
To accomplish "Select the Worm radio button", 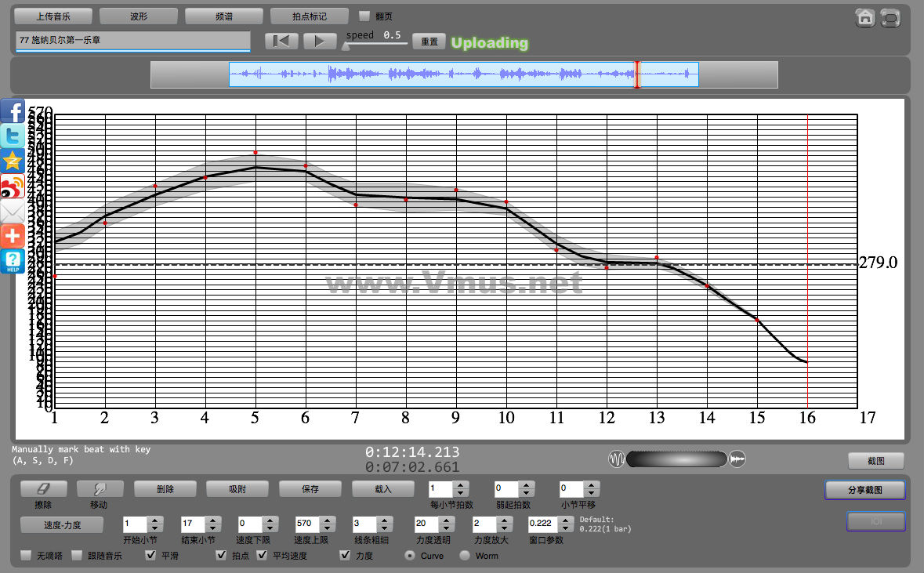I will (x=465, y=556).
